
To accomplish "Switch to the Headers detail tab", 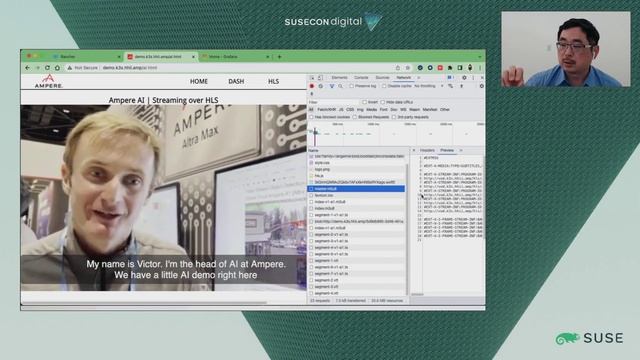I will point(427,151).
